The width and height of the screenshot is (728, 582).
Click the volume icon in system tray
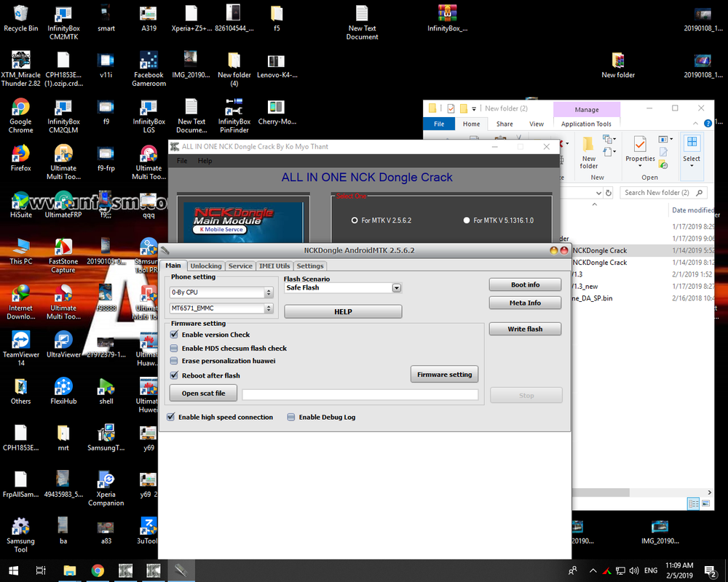[x=634, y=570]
